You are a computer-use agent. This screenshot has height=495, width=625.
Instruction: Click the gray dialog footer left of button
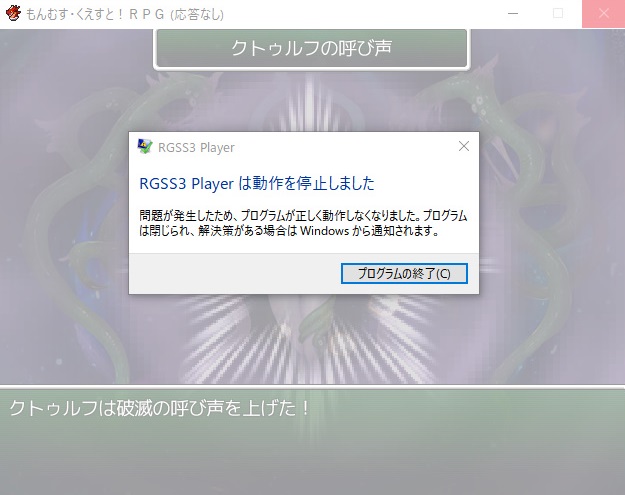[x=235, y=273]
